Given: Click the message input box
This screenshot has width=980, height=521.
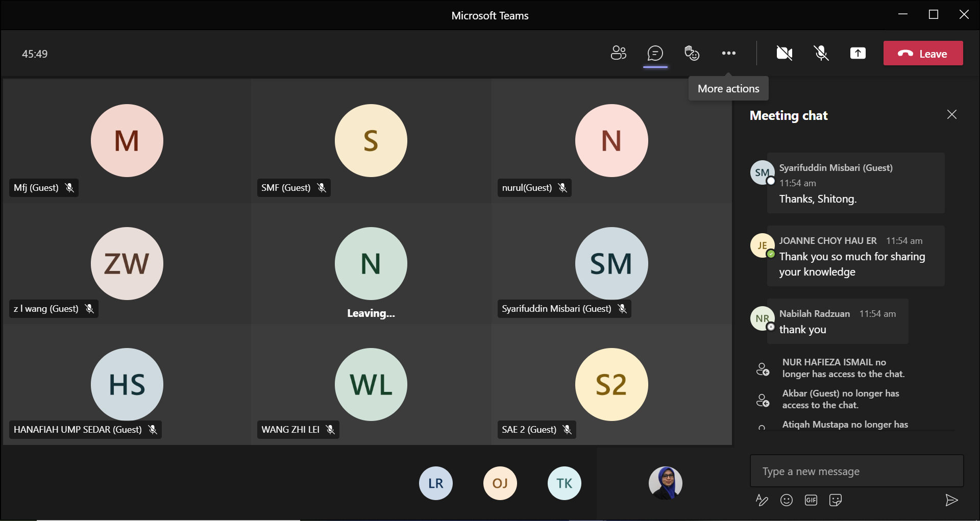Looking at the screenshot, I should pos(856,471).
